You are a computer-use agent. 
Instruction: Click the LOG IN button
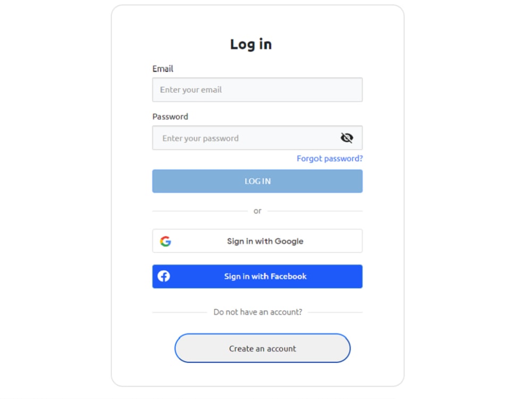(257, 181)
